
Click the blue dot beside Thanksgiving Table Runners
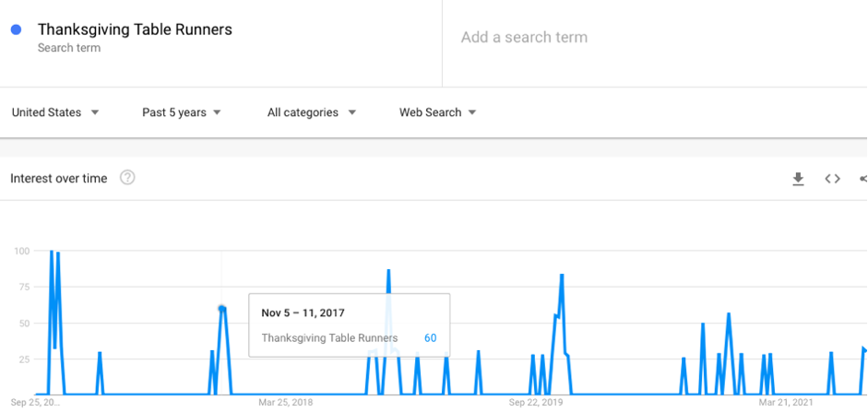tap(16, 29)
